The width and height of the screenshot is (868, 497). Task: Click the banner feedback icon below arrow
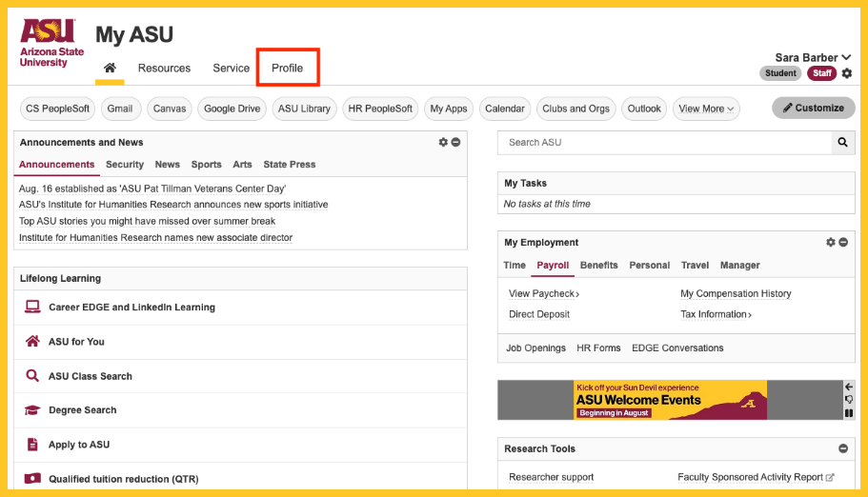849,400
